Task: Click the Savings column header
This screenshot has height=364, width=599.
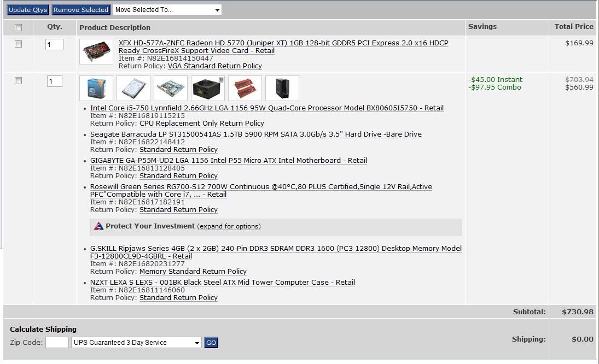Action: (x=482, y=27)
